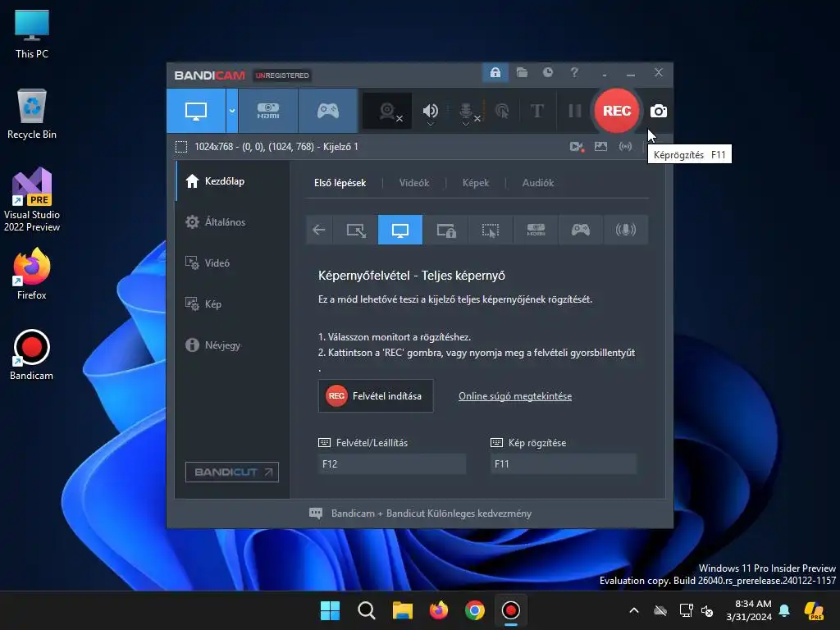Click the big red REC button

point(617,111)
